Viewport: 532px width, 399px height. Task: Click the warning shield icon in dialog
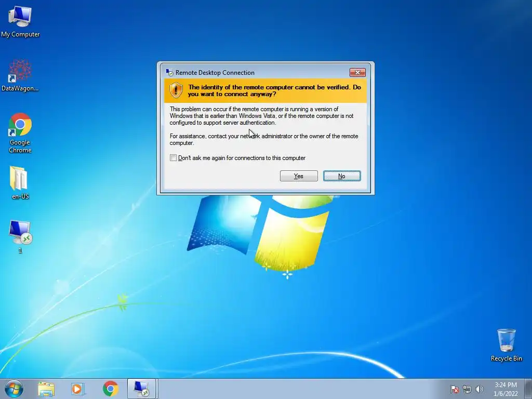click(x=176, y=90)
